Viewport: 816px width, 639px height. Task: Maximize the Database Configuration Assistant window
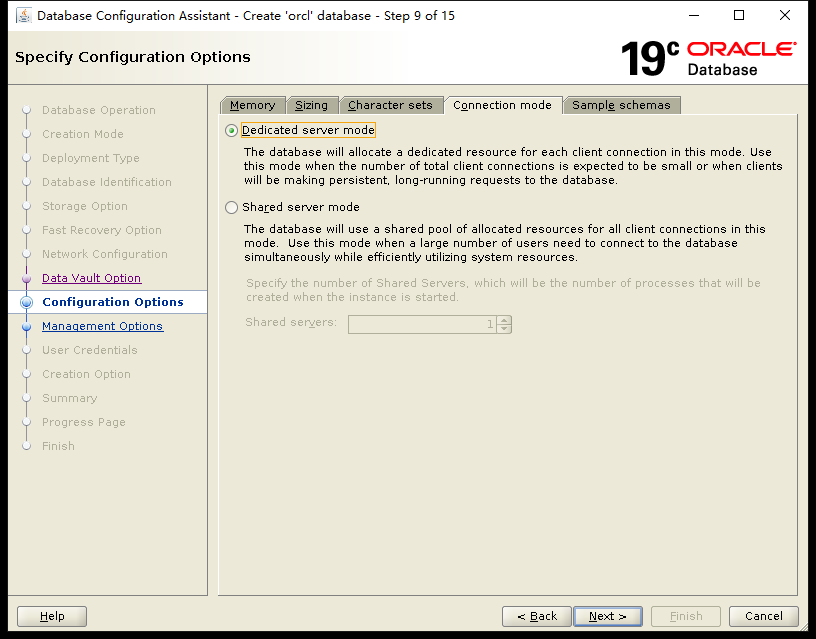click(739, 15)
